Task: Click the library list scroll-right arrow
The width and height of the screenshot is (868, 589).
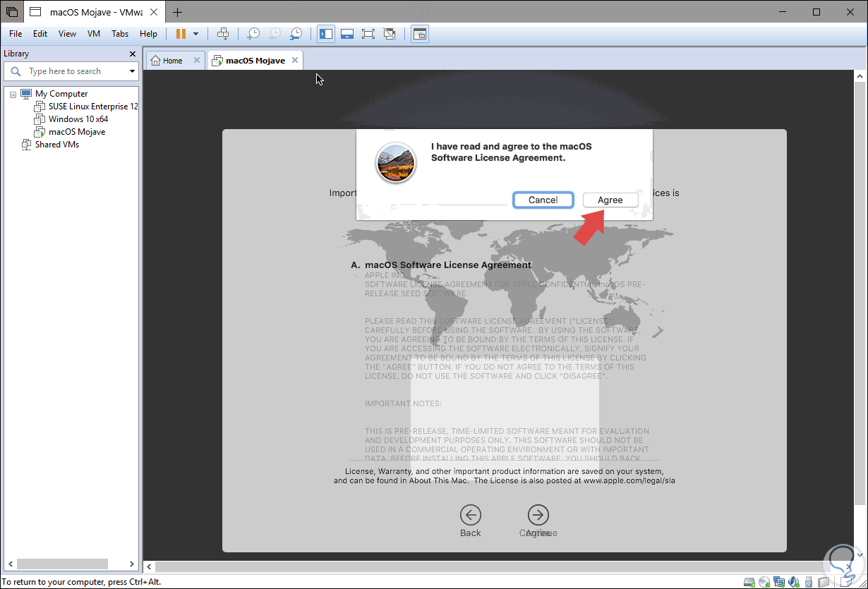Action: [132, 564]
